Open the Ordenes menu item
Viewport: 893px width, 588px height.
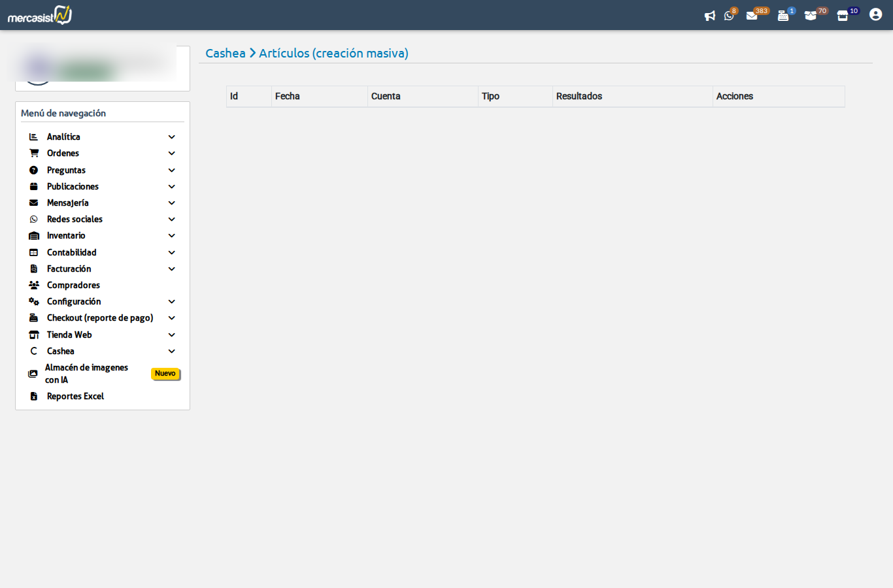[63, 154]
